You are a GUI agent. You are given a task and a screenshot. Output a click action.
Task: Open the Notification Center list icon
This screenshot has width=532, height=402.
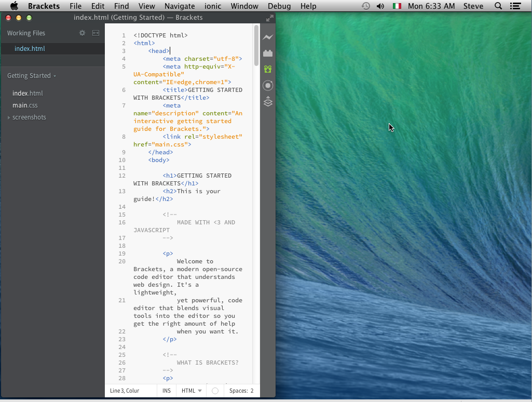point(515,6)
